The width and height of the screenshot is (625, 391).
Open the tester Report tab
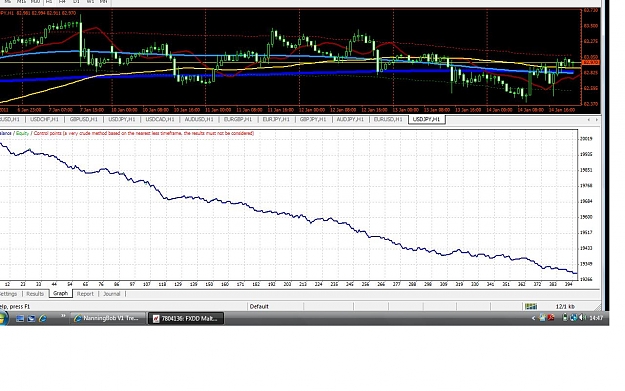85,294
